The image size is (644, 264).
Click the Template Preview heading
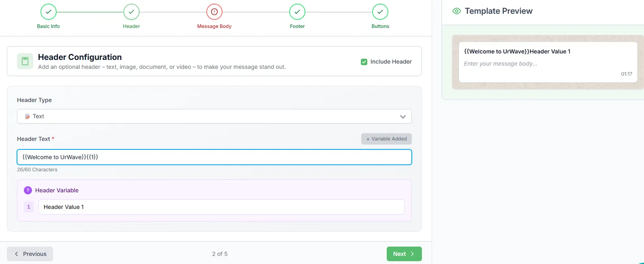tap(498, 11)
